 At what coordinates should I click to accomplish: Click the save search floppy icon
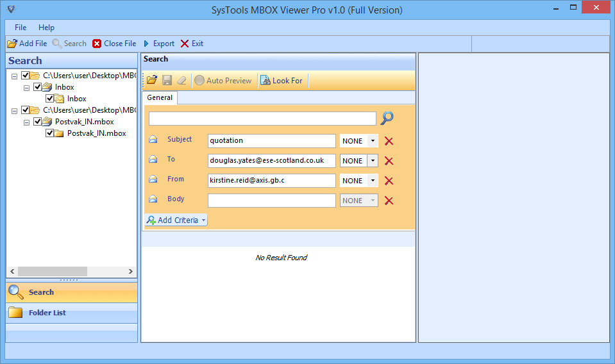167,80
